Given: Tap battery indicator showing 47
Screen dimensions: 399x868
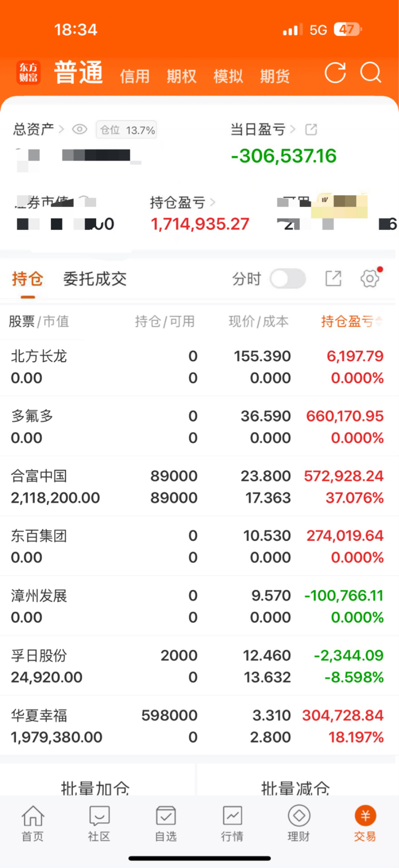Looking at the screenshot, I should 348,30.
